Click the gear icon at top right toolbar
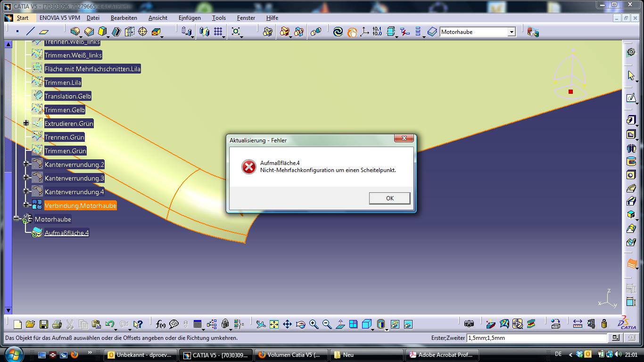This screenshot has height=362, width=644. [x=631, y=52]
